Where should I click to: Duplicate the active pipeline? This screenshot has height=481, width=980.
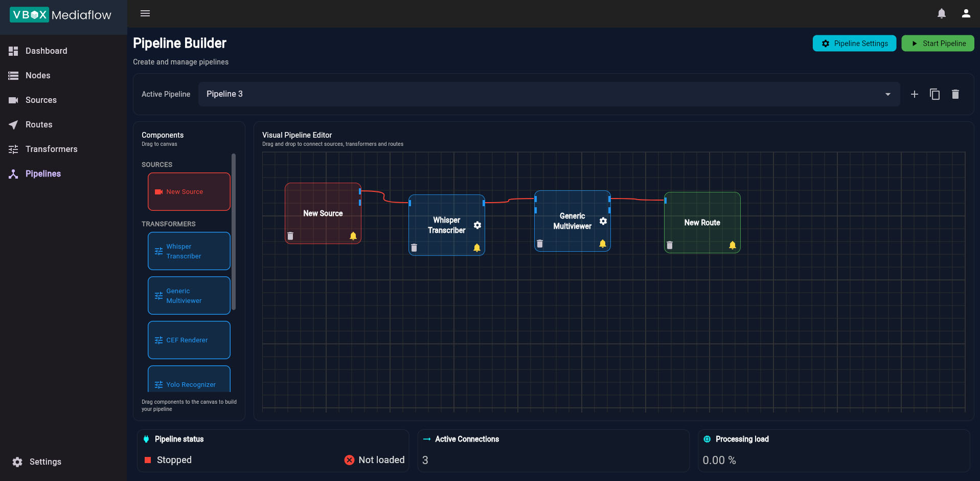click(935, 94)
